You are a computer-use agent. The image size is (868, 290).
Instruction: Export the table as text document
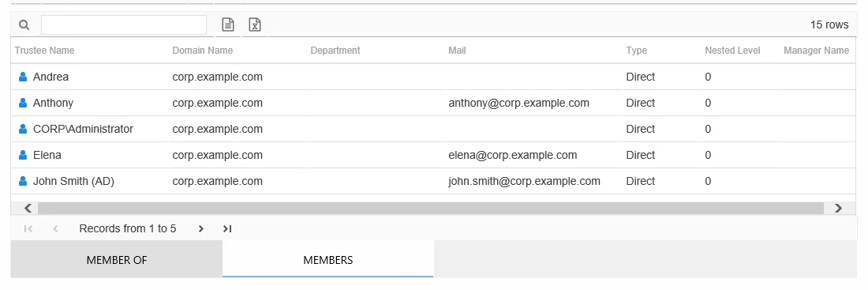[228, 24]
